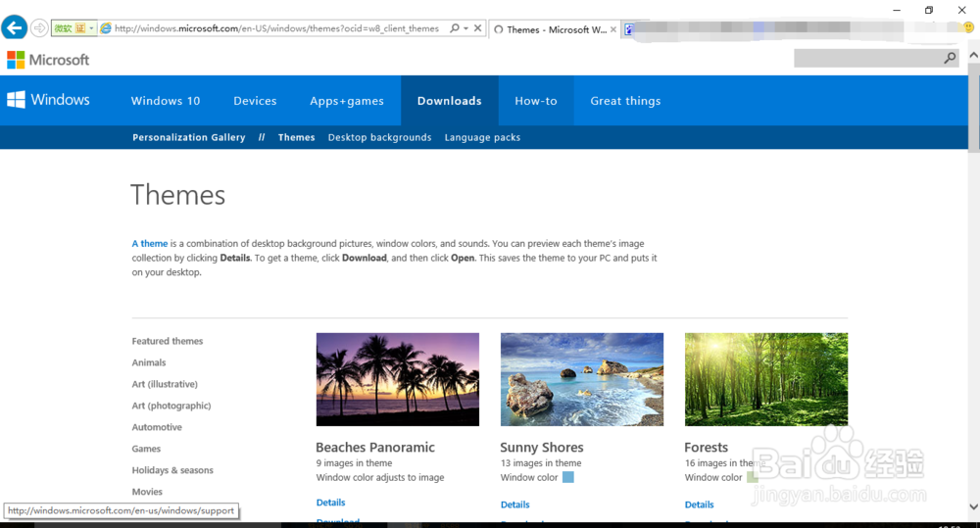Click '13 images in theme' text
The height and width of the screenshot is (528, 980).
pyautogui.click(x=541, y=463)
